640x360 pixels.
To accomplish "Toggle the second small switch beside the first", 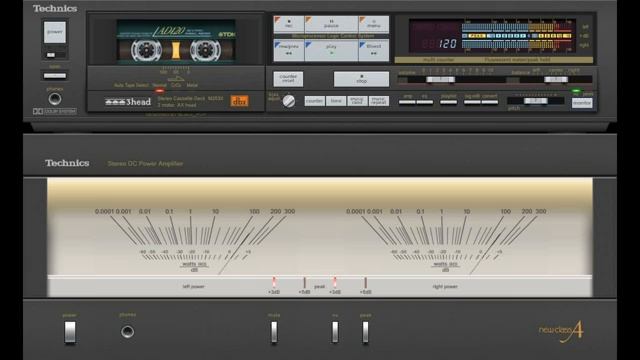I will click(425, 102).
